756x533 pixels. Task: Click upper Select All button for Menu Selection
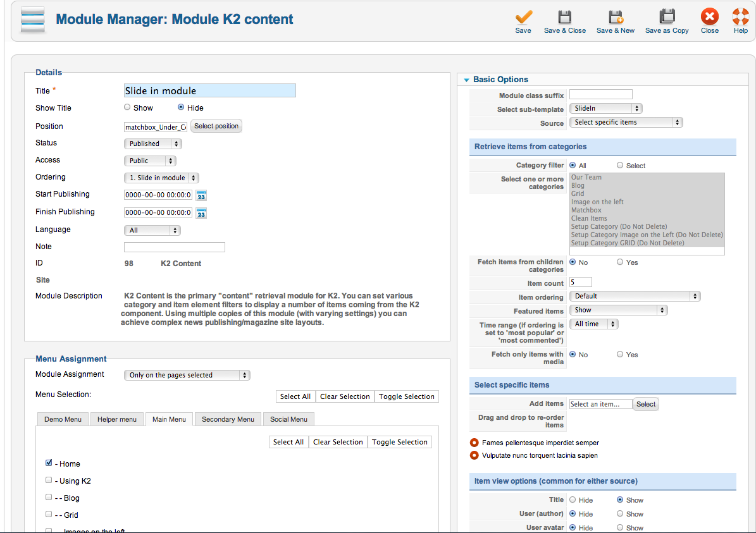tap(295, 396)
